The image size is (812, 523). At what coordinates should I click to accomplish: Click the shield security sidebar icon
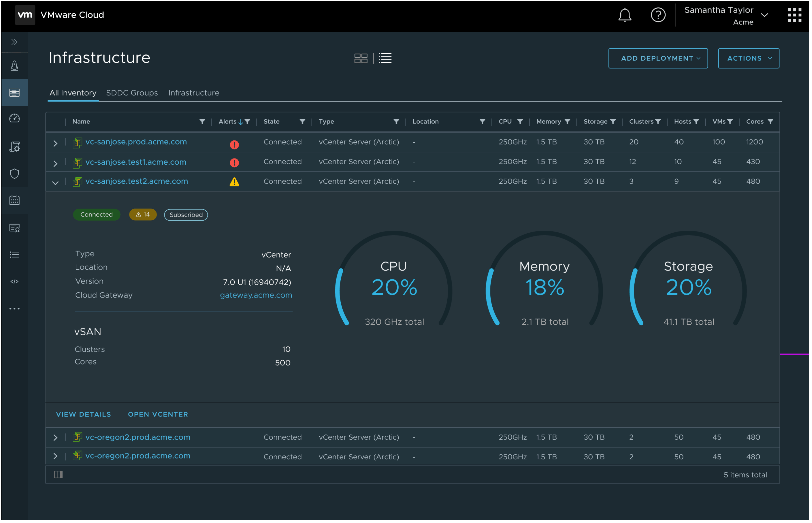14,174
